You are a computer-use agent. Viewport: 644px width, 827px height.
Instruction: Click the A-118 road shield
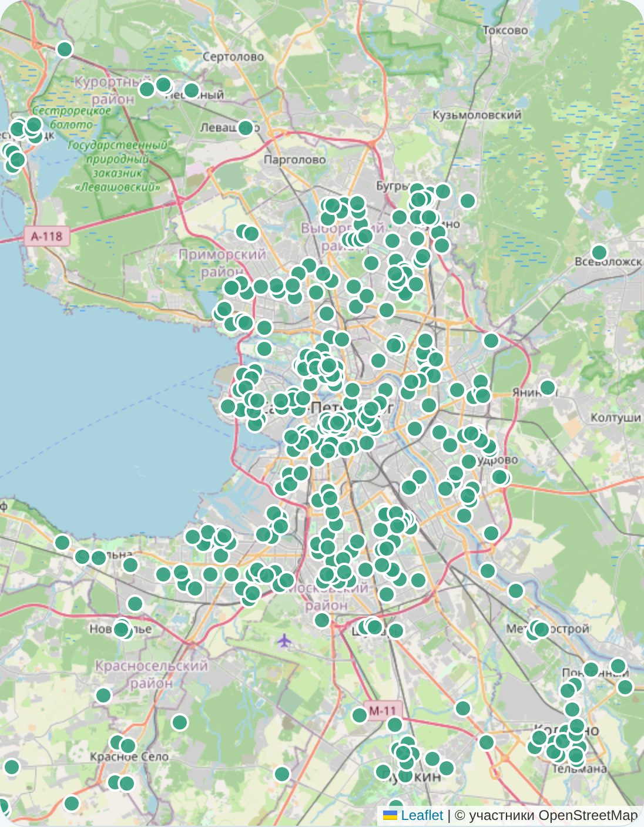pyautogui.click(x=47, y=236)
